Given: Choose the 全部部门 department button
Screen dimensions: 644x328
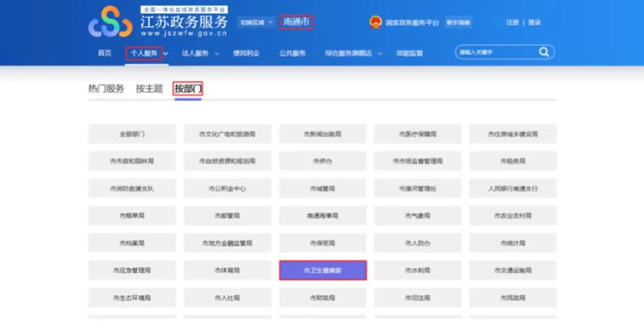Looking at the screenshot, I should coord(132,134).
